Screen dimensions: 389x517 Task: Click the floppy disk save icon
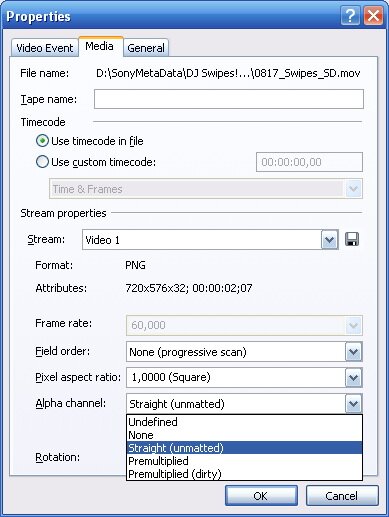(352, 239)
